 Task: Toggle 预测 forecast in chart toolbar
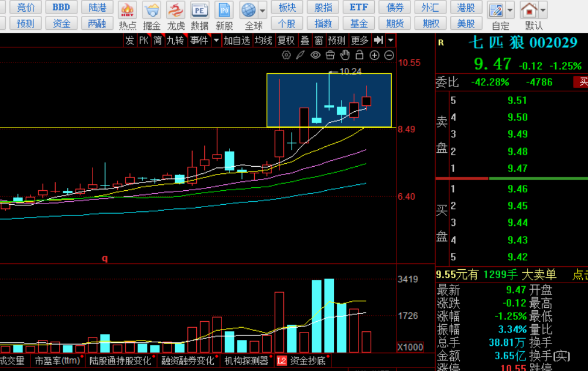coord(336,40)
